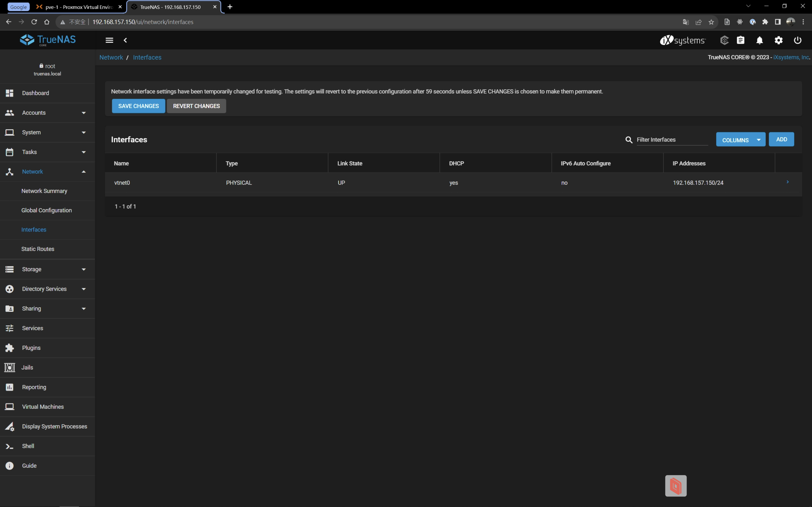This screenshot has width=812, height=507.
Task: Click the iXsystems logo
Action: pyautogui.click(x=683, y=40)
